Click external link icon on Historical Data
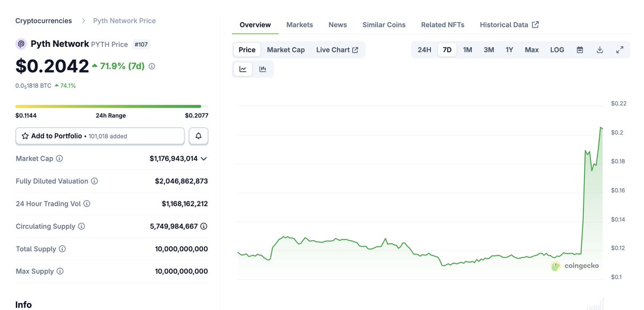The height and width of the screenshot is (310, 644). pos(536,25)
